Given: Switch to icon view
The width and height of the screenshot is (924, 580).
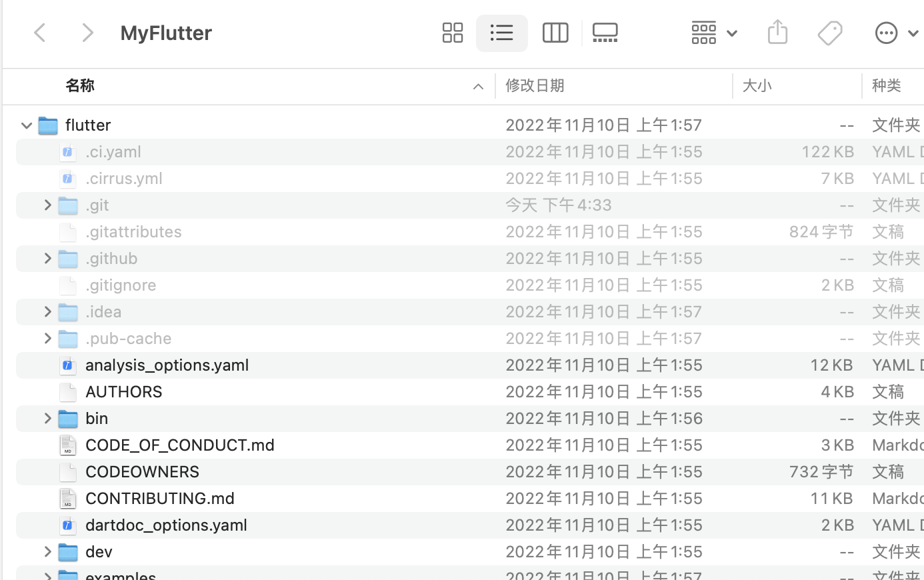Looking at the screenshot, I should click(452, 33).
